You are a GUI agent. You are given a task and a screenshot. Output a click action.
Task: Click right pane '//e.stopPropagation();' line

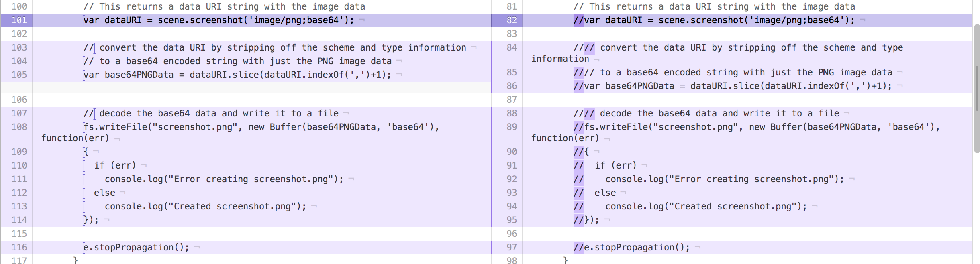tap(631, 247)
